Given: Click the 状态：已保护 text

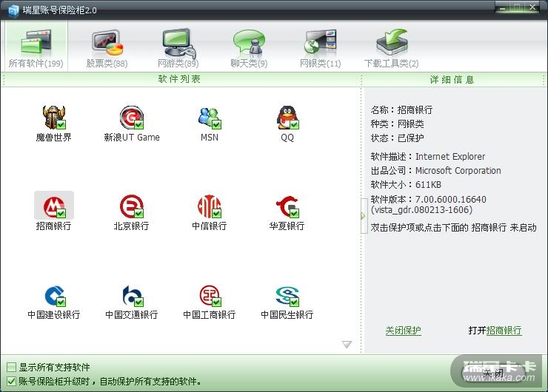Looking at the screenshot, I should point(398,138).
